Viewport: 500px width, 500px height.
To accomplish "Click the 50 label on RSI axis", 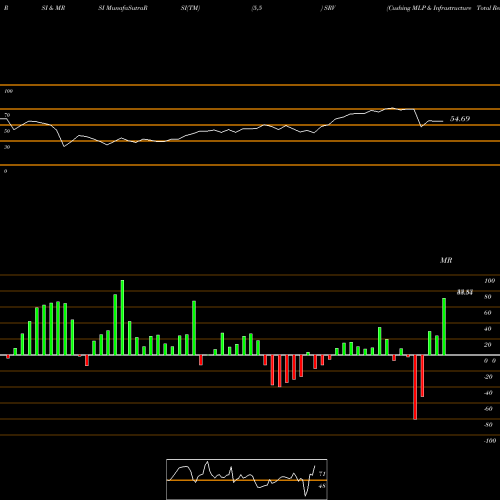I will coord(7,131).
